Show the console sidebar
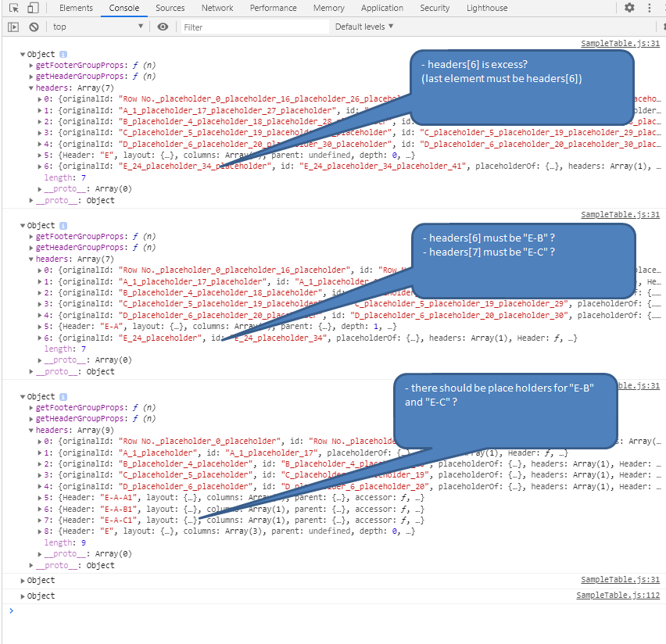Image resolution: width=666 pixels, height=644 pixels. (x=13, y=27)
